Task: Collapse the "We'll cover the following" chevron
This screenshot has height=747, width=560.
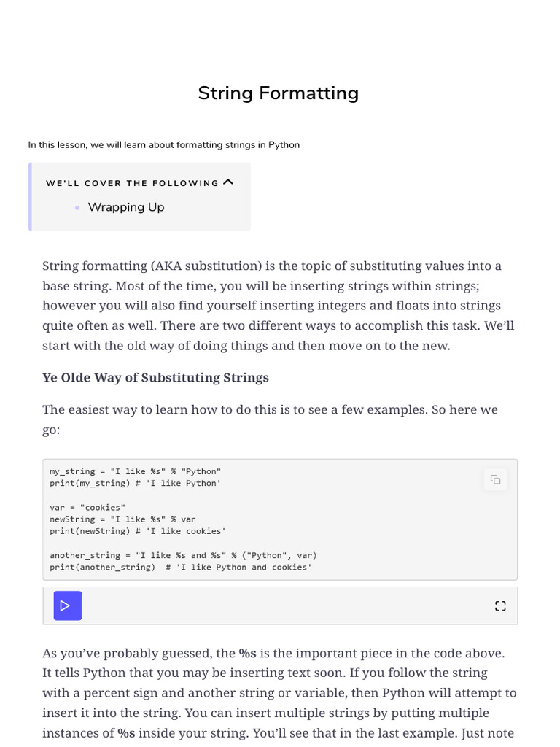Action: [228, 182]
